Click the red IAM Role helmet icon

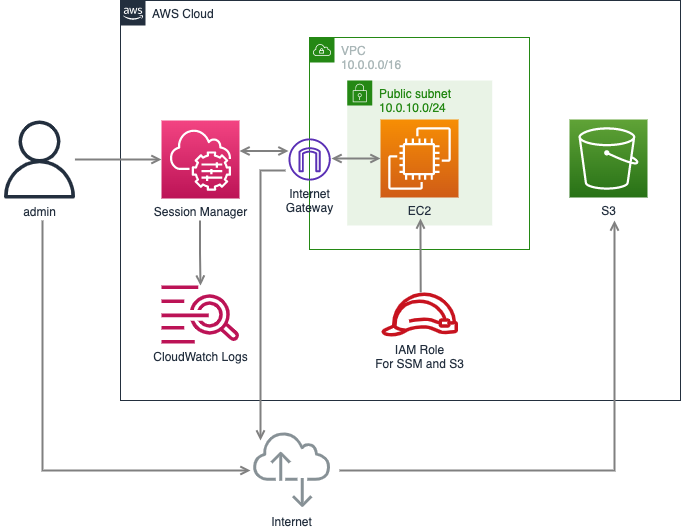(x=420, y=315)
